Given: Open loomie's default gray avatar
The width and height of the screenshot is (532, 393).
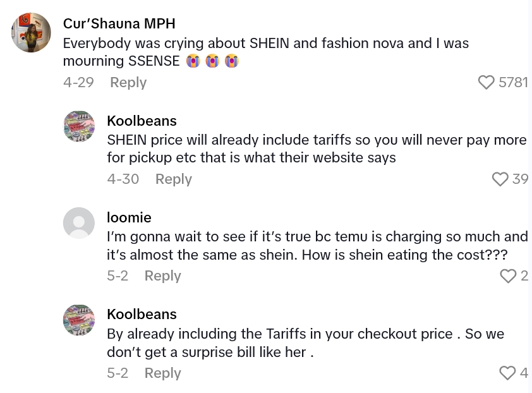Looking at the screenshot, I should click(79, 223).
